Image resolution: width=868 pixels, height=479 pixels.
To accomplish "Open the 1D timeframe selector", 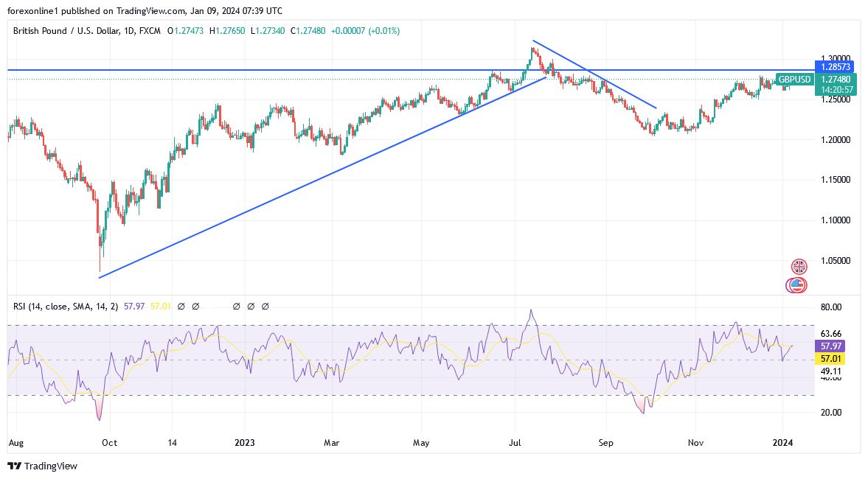I will (x=130, y=31).
